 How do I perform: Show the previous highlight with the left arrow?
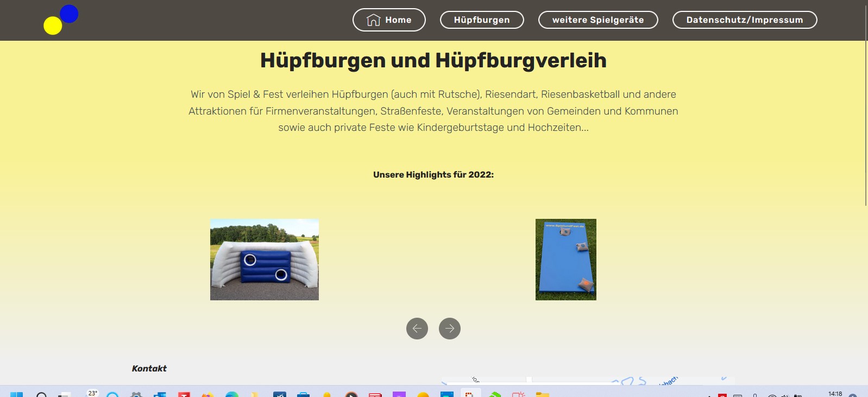pos(417,329)
